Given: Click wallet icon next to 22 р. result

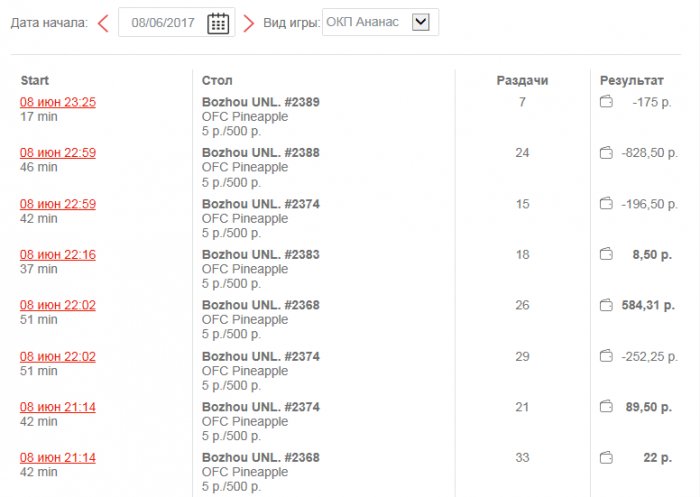Looking at the screenshot, I should coord(606,457).
